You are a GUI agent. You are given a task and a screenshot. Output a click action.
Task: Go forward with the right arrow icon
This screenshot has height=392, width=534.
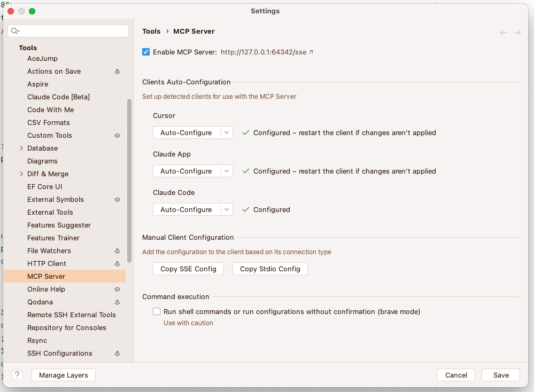[517, 33]
